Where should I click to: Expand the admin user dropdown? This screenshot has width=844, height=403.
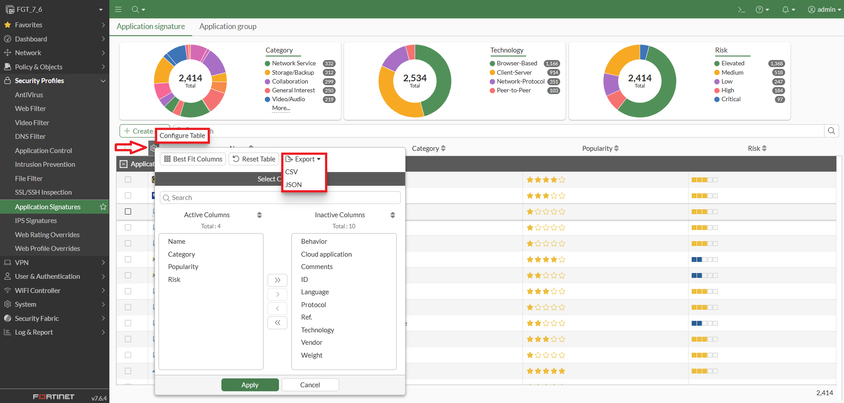(823, 9)
